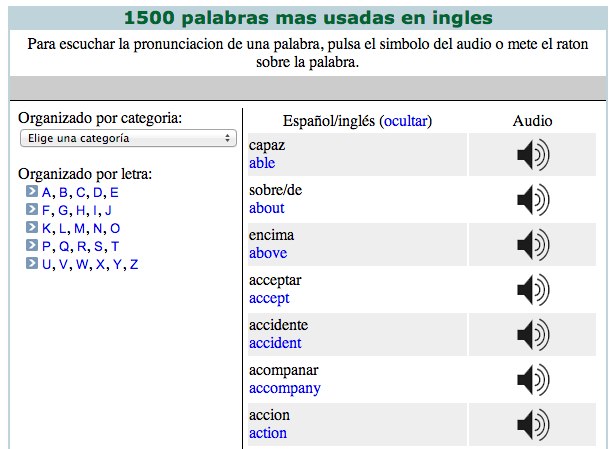Click arrow icon beside letters A–E

tap(33, 192)
